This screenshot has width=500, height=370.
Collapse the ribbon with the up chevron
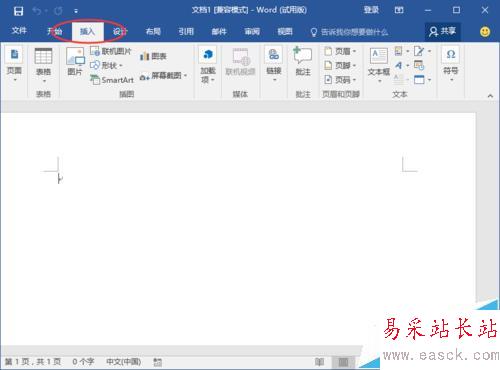490,96
